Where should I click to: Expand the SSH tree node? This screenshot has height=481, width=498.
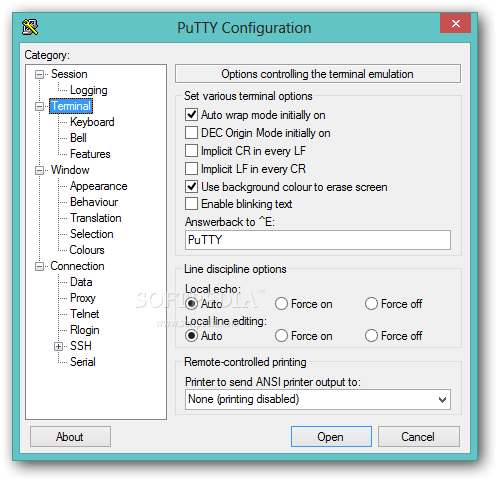(58, 346)
